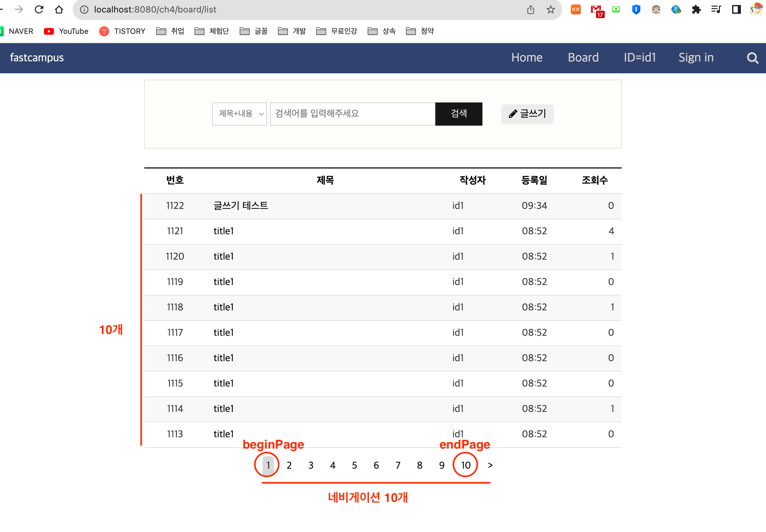Reload the page with refresh icon
The image size is (766, 532).
[x=39, y=9]
